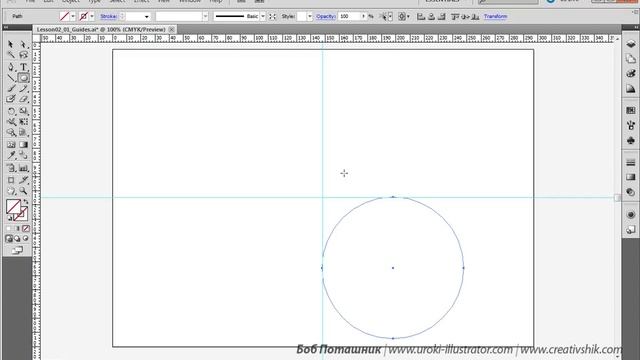640x360 pixels.
Task: Change screen mode button in toolbox
Action: (17, 251)
